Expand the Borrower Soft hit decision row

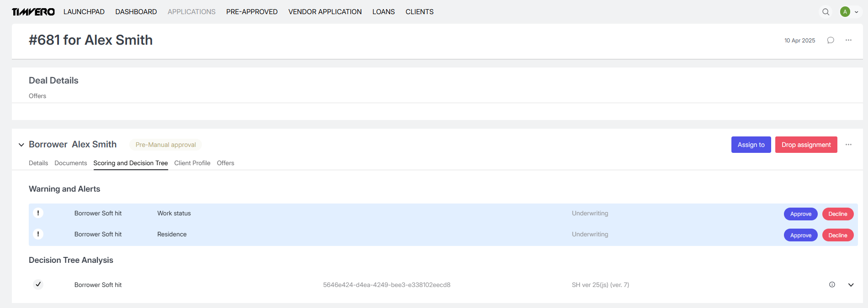(851, 285)
